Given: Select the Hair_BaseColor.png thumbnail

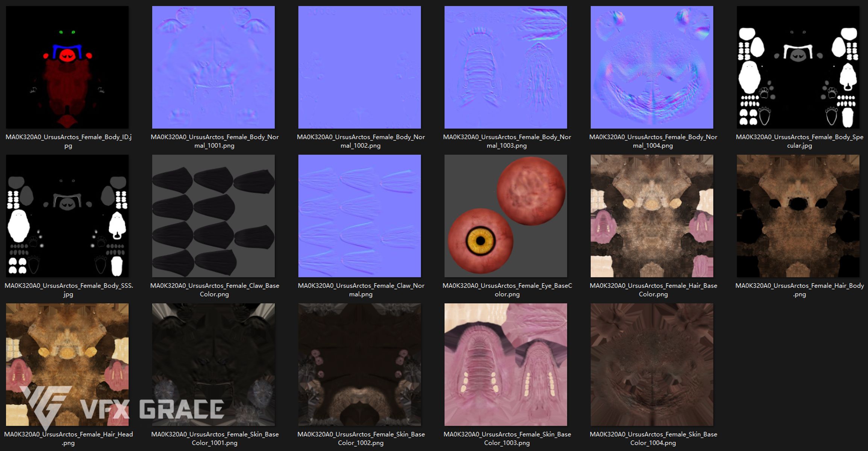Looking at the screenshot, I should click(x=652, y=216).
